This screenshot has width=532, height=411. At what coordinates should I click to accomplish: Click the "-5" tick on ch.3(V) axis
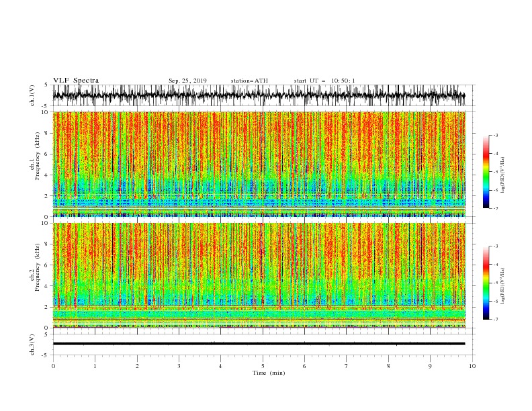point(45,355)
